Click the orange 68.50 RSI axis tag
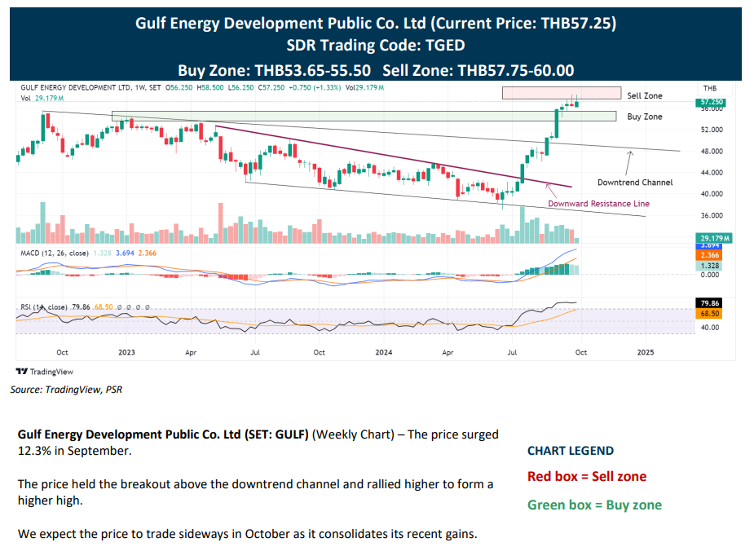Image resolution: width=754 pixels, height=560 pixels. [x=709, y=314]
